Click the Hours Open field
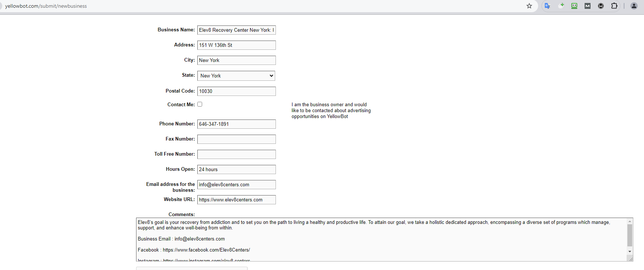644x270 pixels. (x=236, y=170)
